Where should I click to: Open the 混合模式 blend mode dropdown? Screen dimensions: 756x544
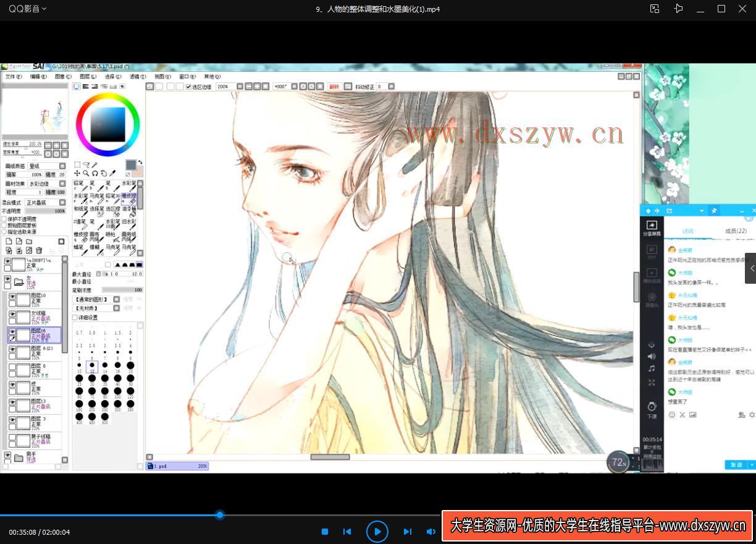[x=62, y=202]
